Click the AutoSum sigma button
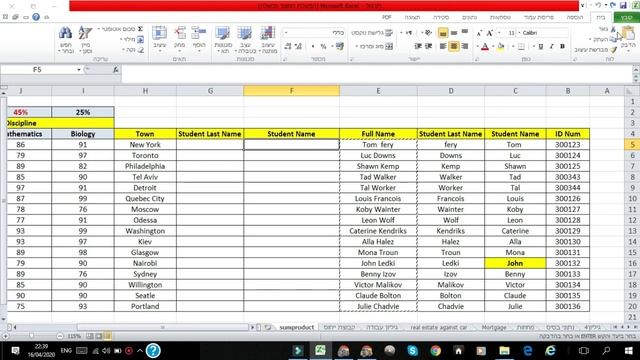The image size is (640, 360). pos(140,29)
